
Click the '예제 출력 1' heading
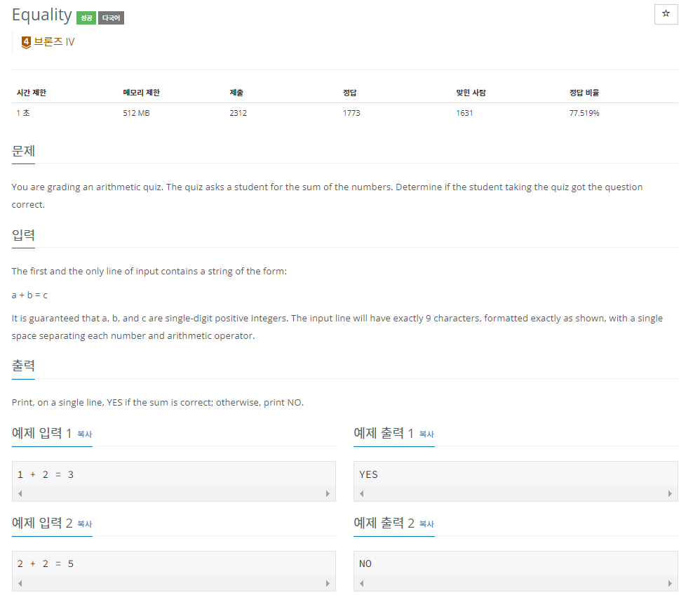point(384,433)
